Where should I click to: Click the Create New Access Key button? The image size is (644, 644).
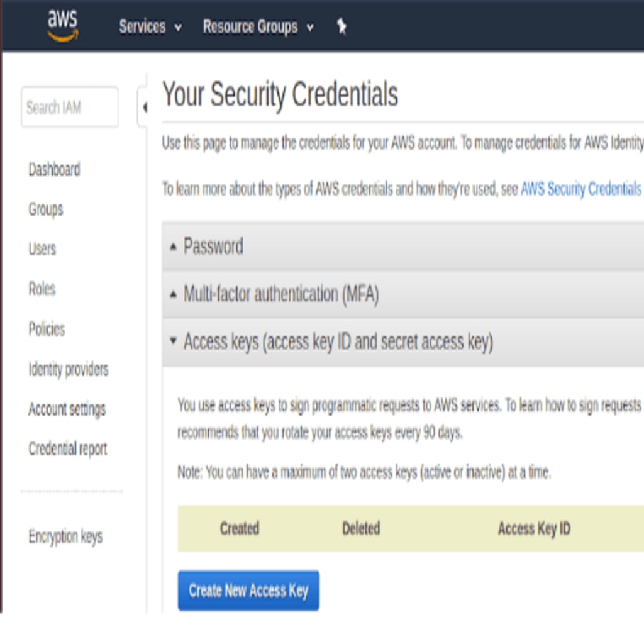point(248,591)
